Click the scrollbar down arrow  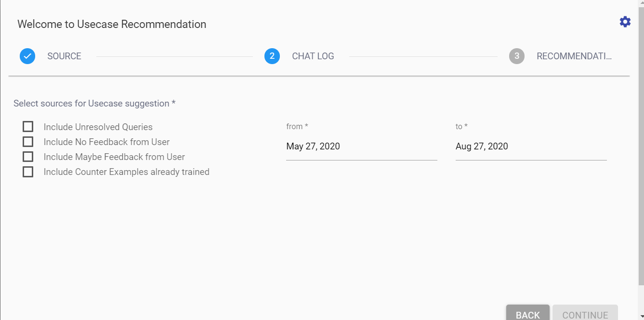pos(641,316)
